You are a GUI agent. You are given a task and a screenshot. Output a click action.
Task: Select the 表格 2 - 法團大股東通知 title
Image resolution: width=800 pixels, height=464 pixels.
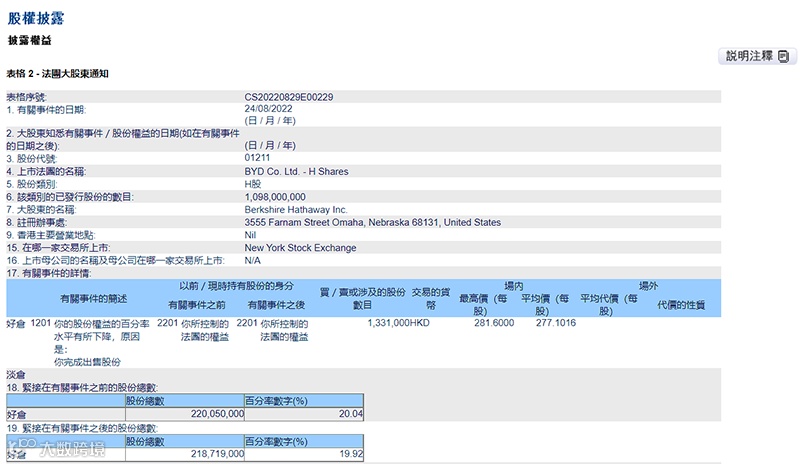[57, 74]
